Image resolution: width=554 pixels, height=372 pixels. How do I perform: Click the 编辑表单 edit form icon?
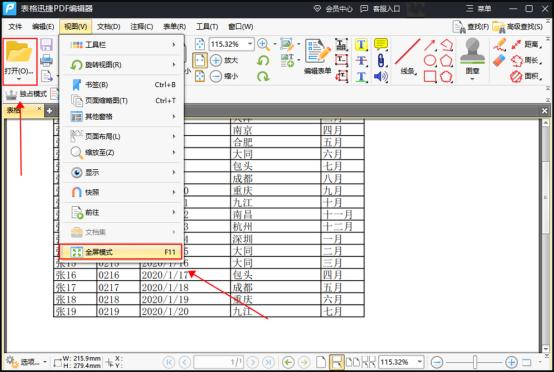point(317,57)
